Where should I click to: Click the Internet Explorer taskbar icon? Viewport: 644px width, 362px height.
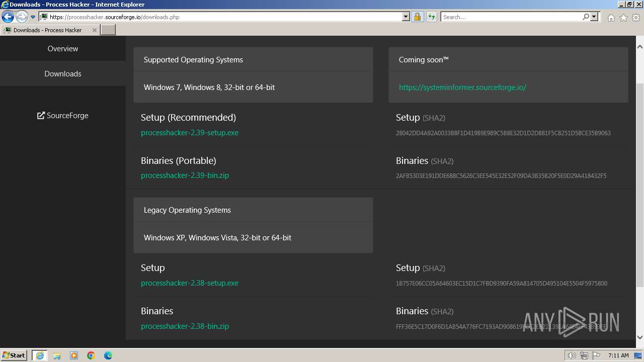[40, 355]
